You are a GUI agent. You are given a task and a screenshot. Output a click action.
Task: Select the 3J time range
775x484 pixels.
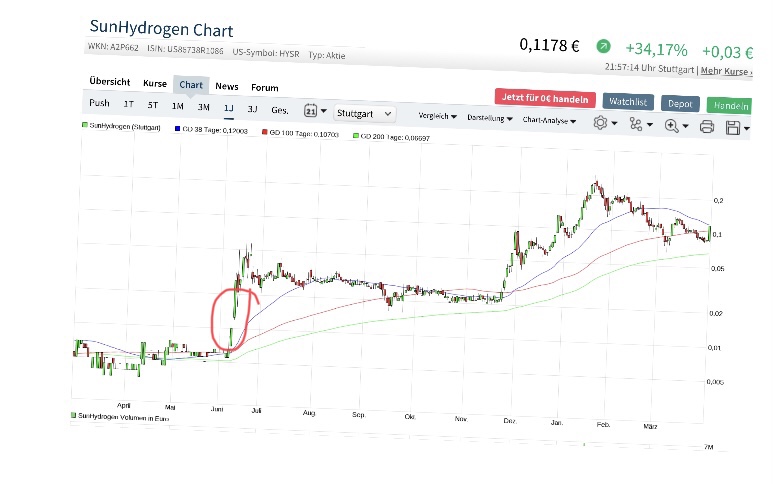(252, 109)
